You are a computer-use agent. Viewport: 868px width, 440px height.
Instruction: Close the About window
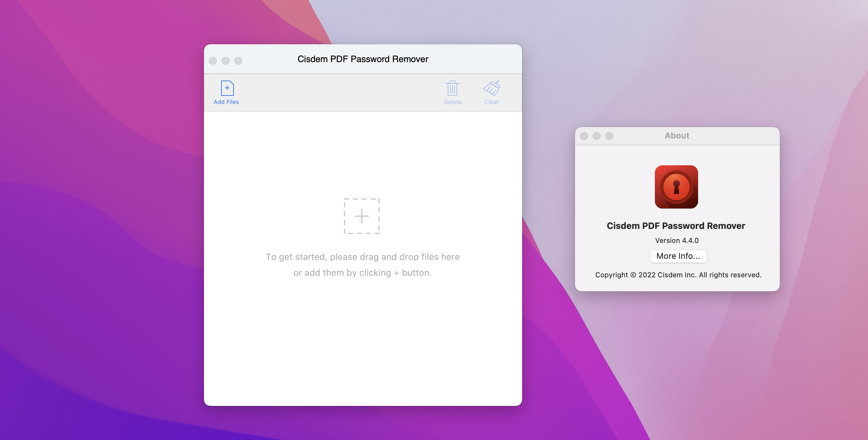584,136
